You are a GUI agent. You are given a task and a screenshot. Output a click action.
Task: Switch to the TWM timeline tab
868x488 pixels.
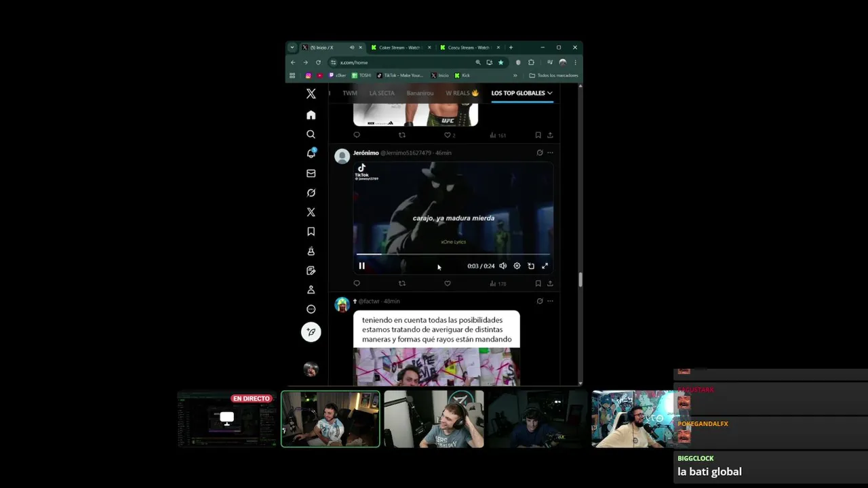point(350,93)
